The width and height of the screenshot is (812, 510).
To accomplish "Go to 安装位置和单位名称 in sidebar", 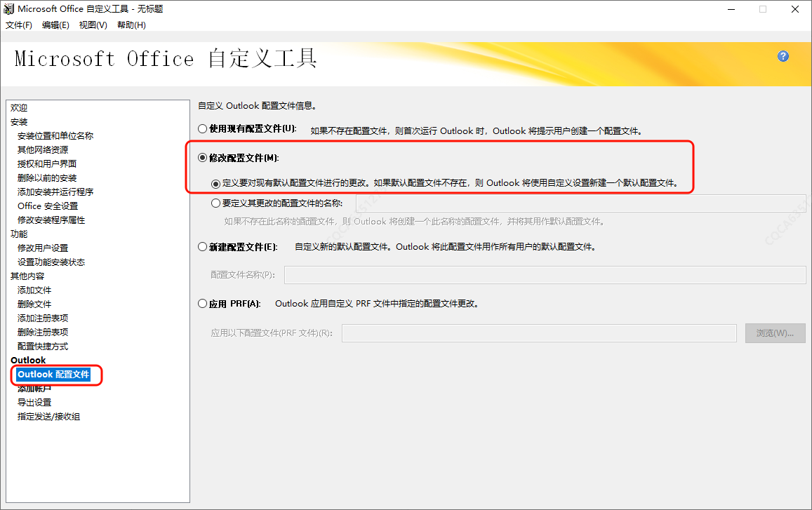I will [55, 136].
